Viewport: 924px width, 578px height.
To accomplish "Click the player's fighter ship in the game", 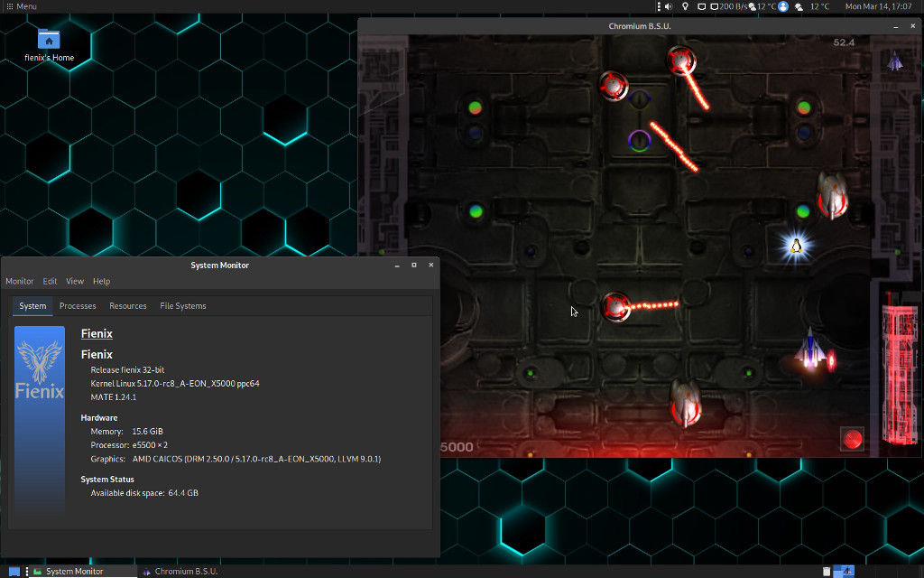I will click(x=811, y=350).
